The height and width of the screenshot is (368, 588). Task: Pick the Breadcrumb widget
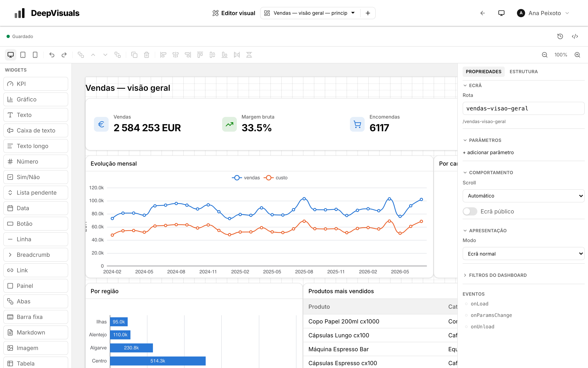click(36, 255)
